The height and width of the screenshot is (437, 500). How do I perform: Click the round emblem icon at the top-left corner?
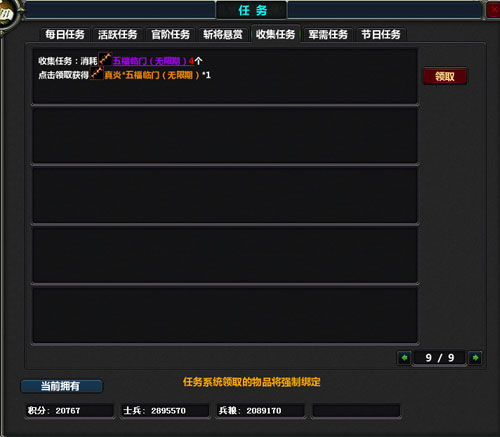(x=8, y=14)
